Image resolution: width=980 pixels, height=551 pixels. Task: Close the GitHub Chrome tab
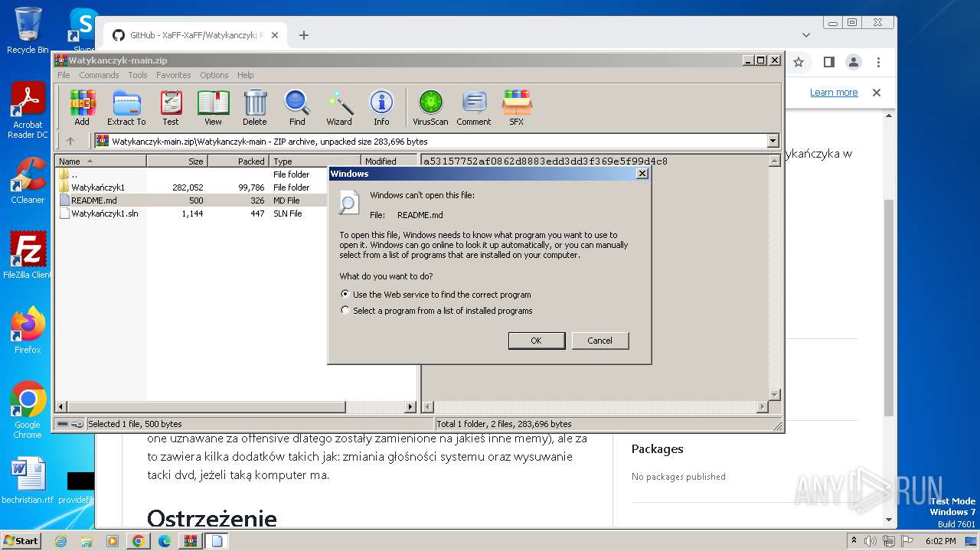[x=275, y=35]
